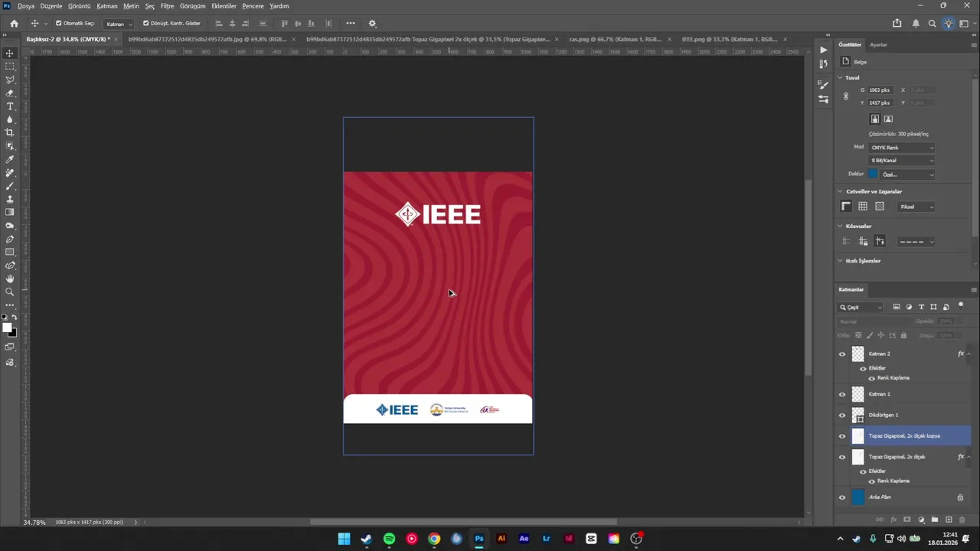The height and width of the screenshot is (551, 980).
Task: Select the Gradient tool
Action: coord(10,212)
